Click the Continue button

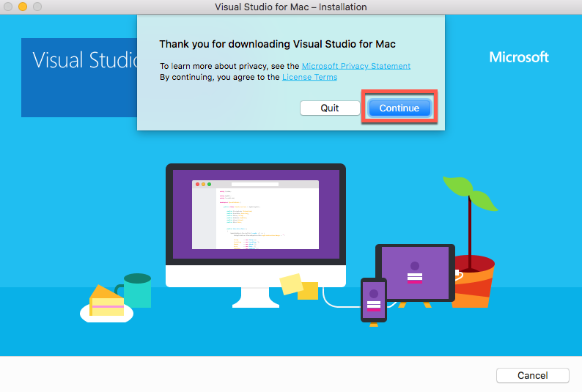click(x=399, y=108)
